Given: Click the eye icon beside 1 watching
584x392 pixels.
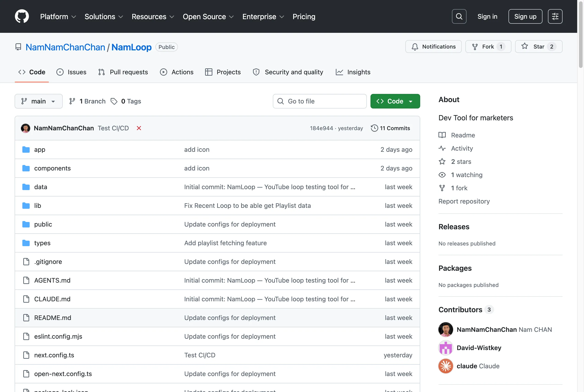Looking at the screenshot, I should pyautogui.click(x=442, y=175).
